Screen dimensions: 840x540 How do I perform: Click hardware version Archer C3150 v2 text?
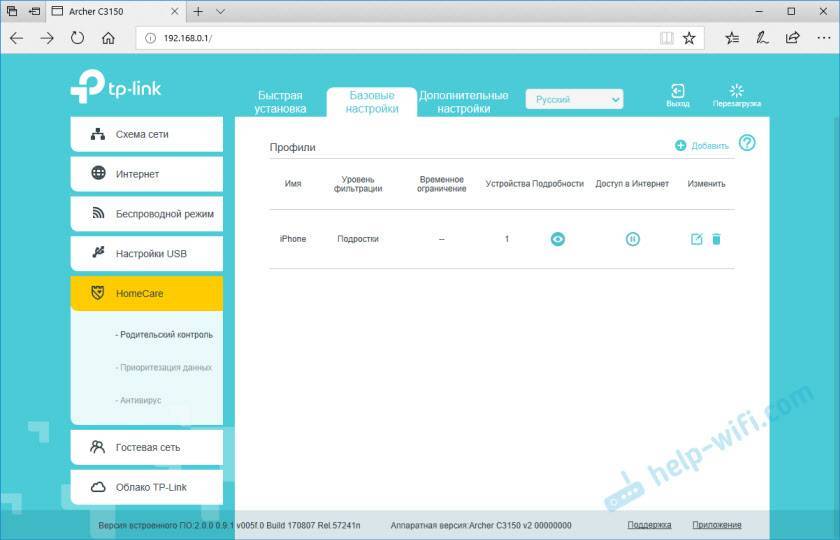[481, 526]
